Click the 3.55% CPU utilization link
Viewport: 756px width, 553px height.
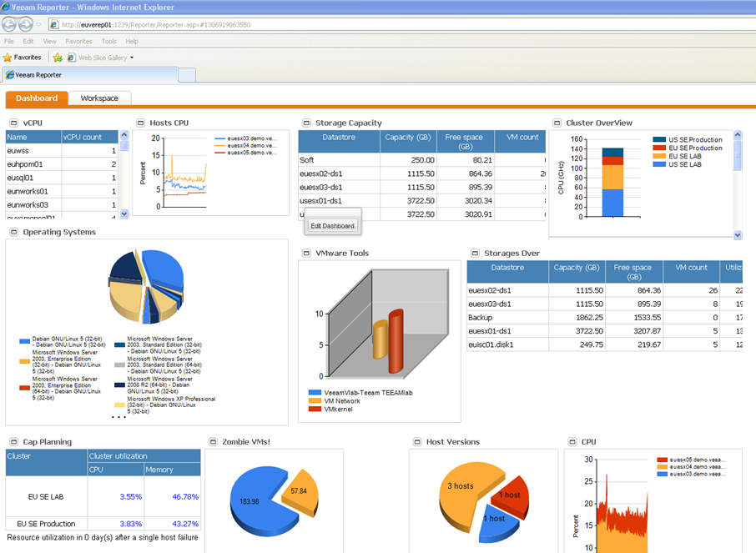point(131,496)
